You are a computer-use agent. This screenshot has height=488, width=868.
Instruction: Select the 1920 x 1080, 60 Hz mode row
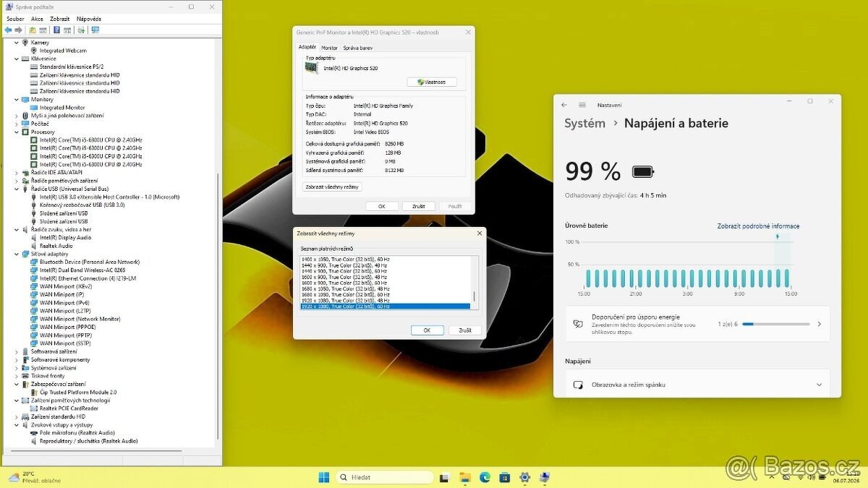pos(385,307)
